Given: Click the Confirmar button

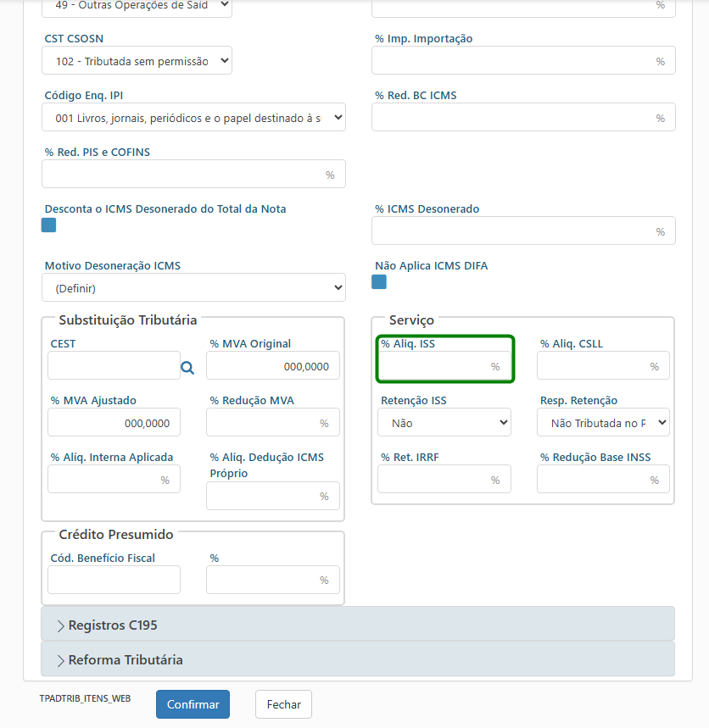Looking at the screenshot, I should click(x=193, y=704).
